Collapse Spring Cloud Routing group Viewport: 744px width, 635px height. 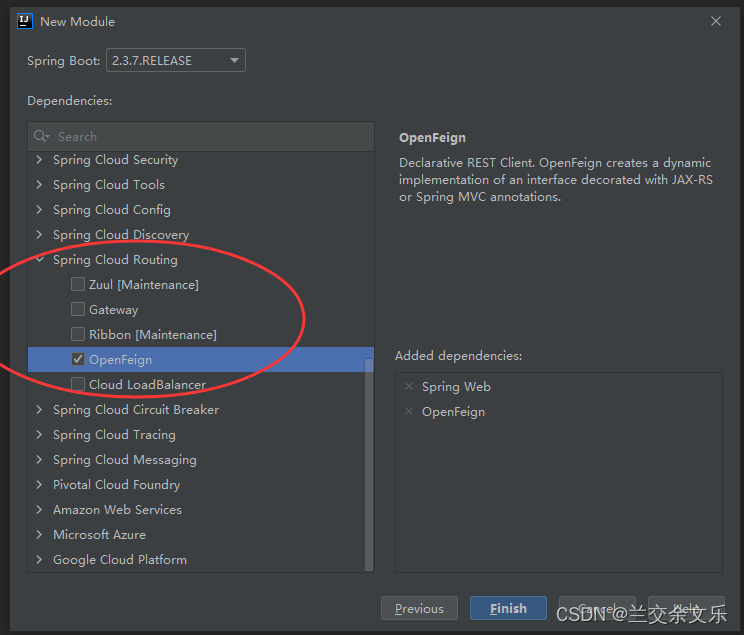coord(39,260)
